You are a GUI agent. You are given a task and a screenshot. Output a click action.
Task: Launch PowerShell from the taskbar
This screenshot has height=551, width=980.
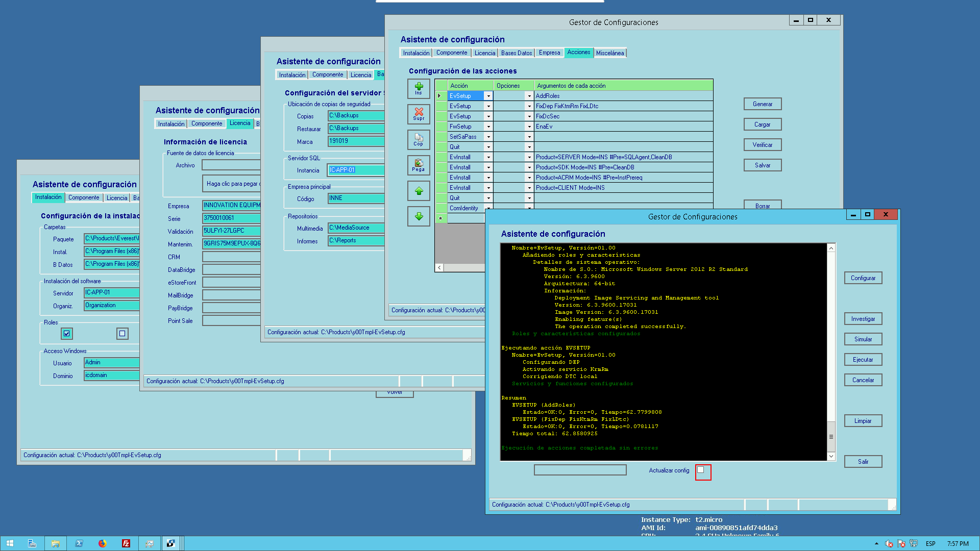tap(79, 543)
